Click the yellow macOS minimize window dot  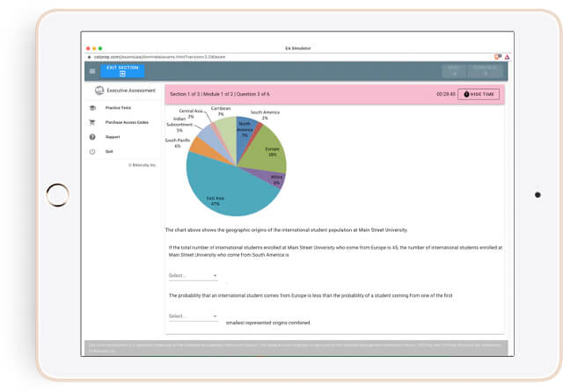tap(94, 48)
